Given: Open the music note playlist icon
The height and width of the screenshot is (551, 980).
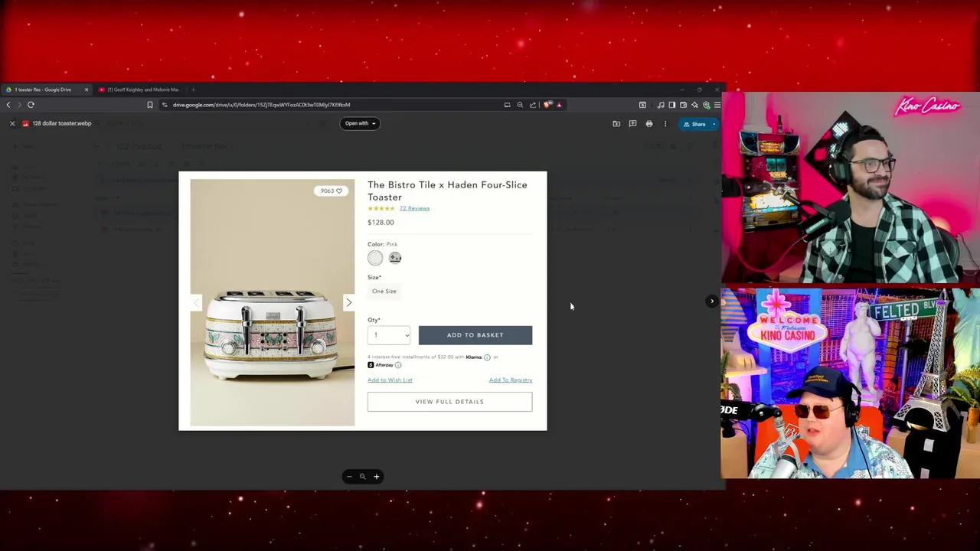Looking at the screenshot, I should coord(661,105).
